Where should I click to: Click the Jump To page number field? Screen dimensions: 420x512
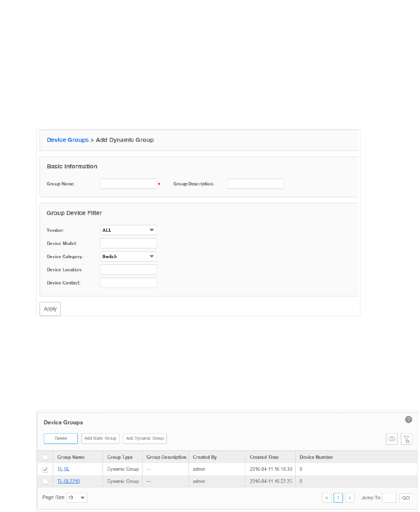tap(389, 498)
